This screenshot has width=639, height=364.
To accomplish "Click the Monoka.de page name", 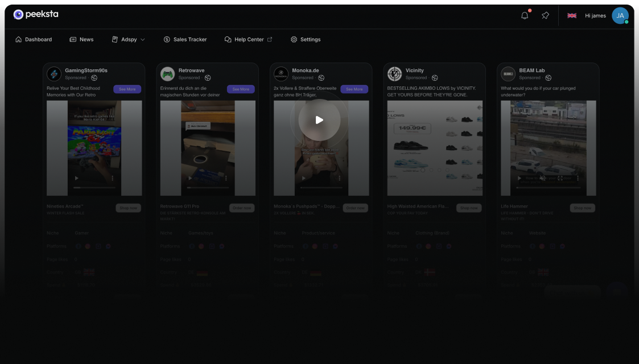I will coord(305,71).
